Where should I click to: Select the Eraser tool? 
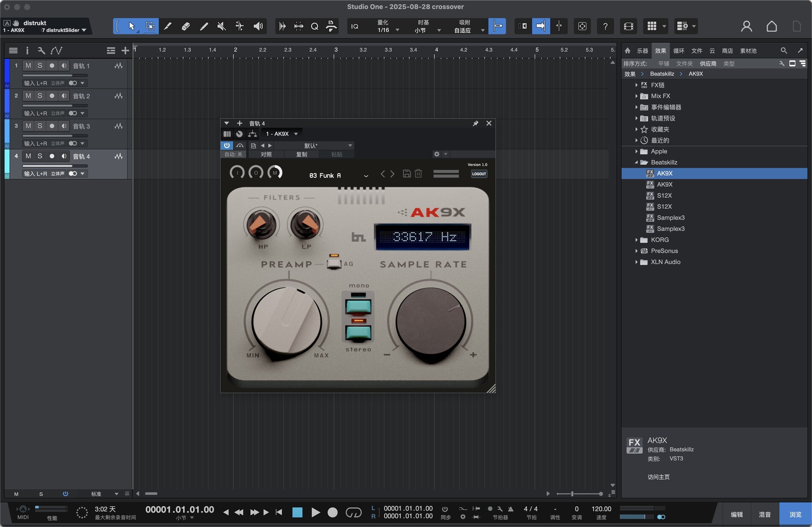(x=186, y=26)
